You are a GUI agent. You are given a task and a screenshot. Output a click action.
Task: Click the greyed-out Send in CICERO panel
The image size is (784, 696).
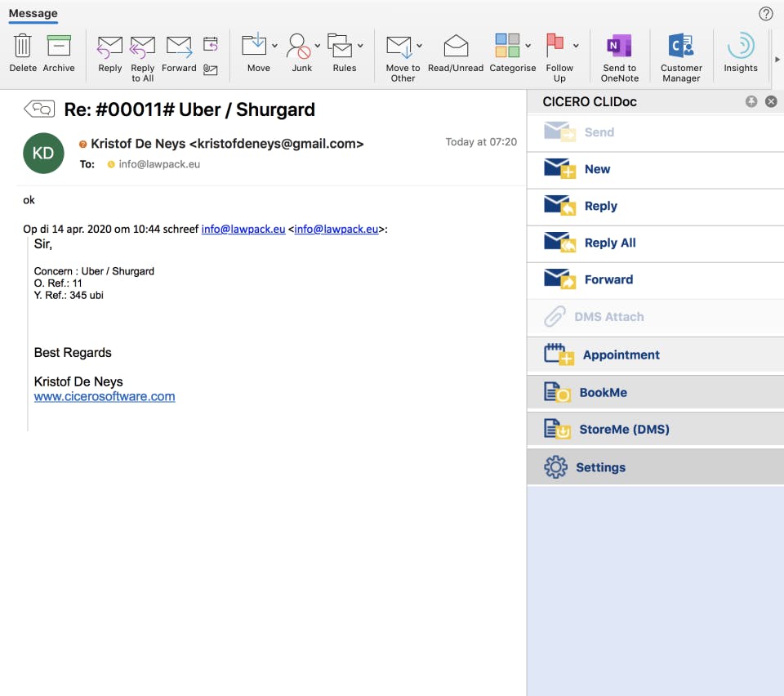pyautogui.click(x=656, y=132)
